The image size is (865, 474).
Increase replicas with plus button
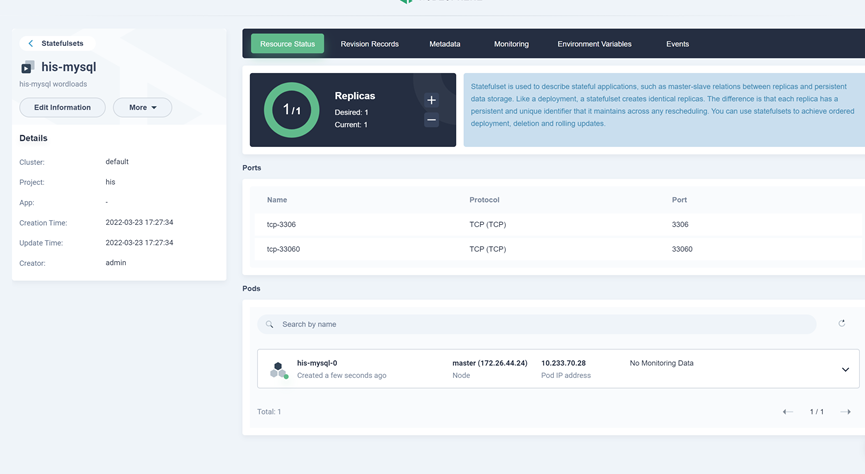point(431,100)
